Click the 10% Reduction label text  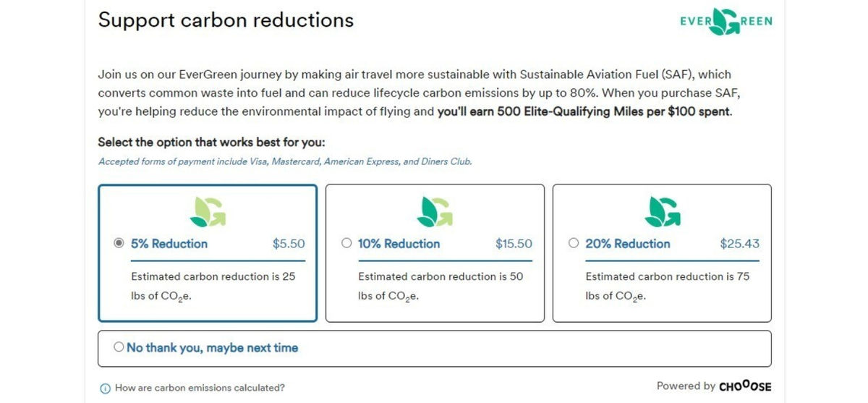(x=399, y=244)
